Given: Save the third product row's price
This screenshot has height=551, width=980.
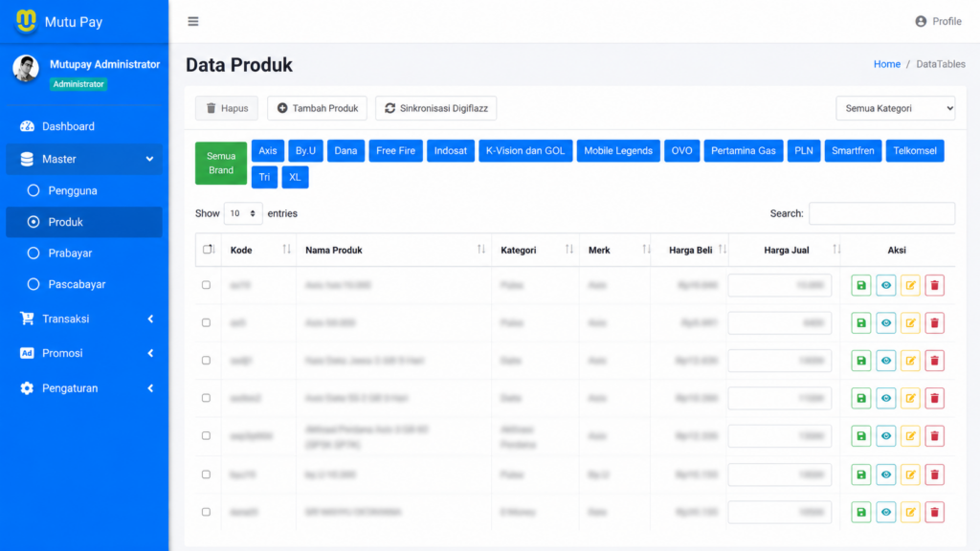Looking at the screenshot, I should (x=860, y=361).
